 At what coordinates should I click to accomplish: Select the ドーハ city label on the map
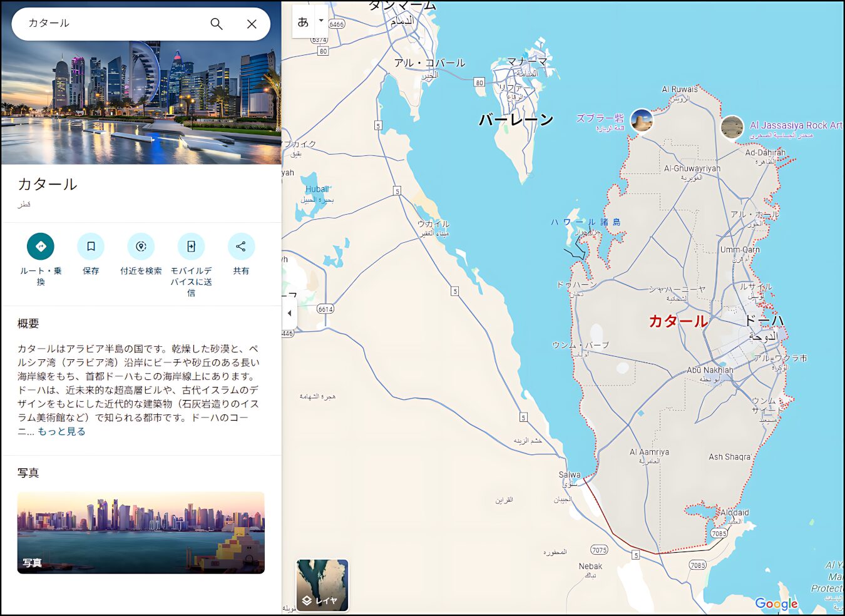tap(764, 321)
